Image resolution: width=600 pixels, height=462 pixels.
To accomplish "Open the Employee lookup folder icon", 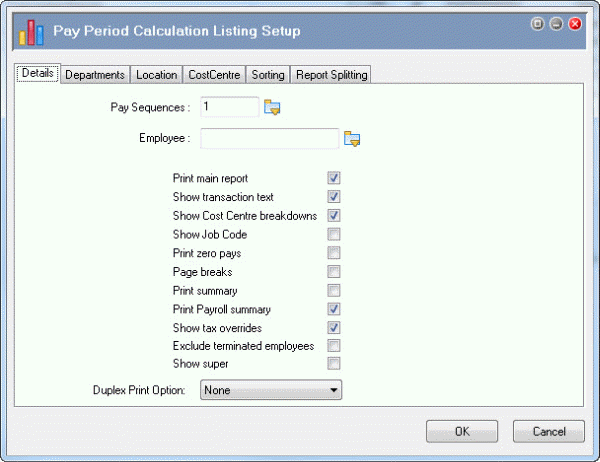I will pyautogui.click(x=352, y=139).
